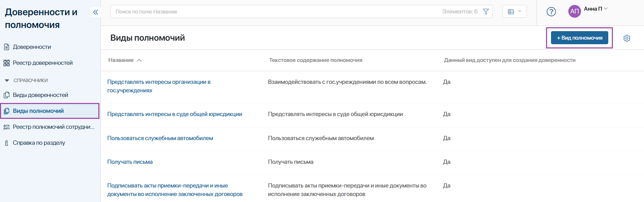Focus the Поиск по полю Название field
This screenshot has height=202, width=644.
276,12
